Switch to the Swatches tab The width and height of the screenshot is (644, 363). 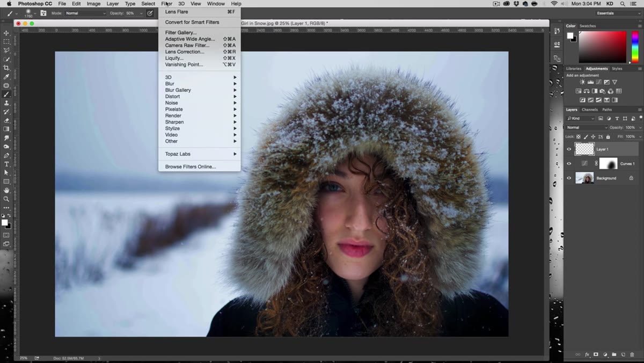click(x=588, y=26)
